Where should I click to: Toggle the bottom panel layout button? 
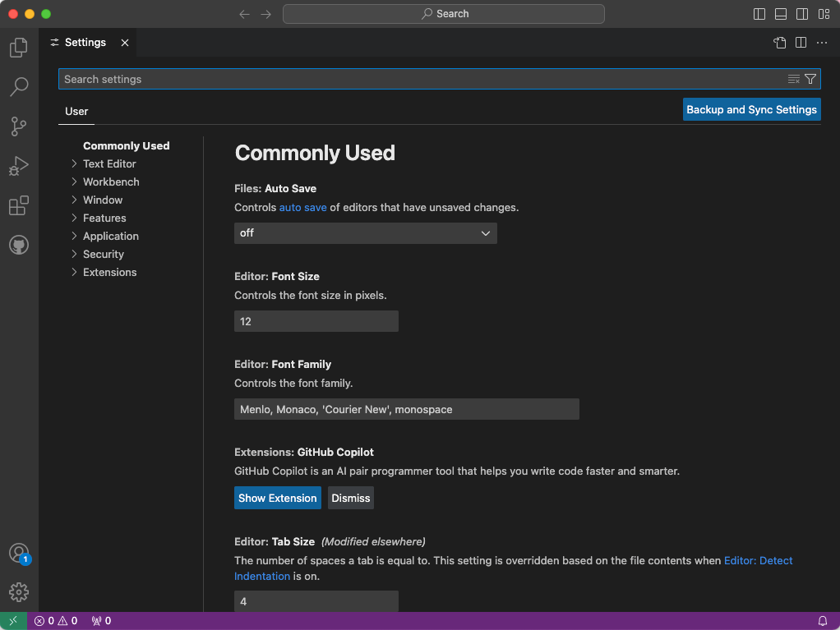(781, 14)
